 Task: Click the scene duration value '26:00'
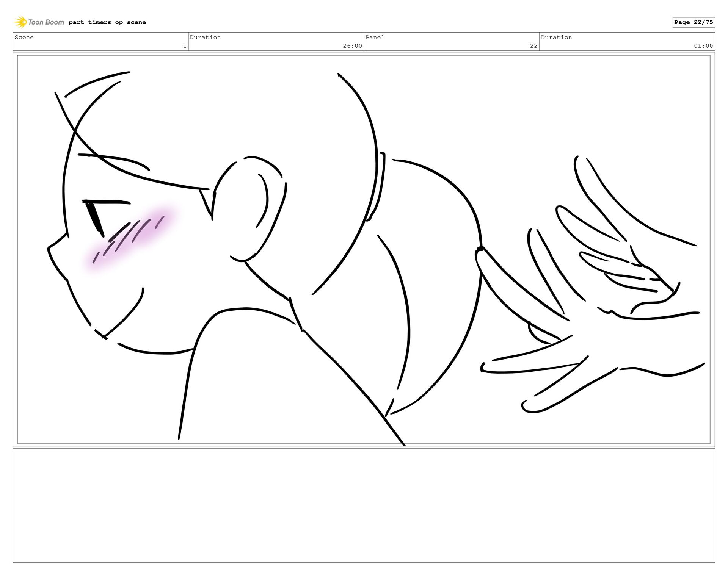pos(352,46)
